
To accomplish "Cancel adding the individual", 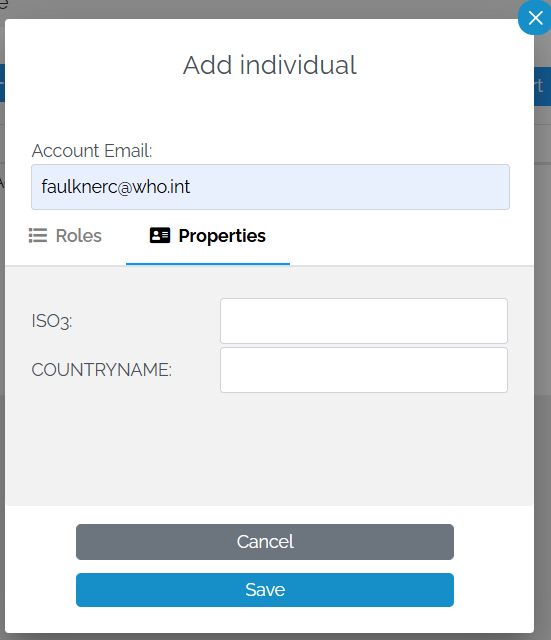I will pyautogui.click(x=265, y=542).
